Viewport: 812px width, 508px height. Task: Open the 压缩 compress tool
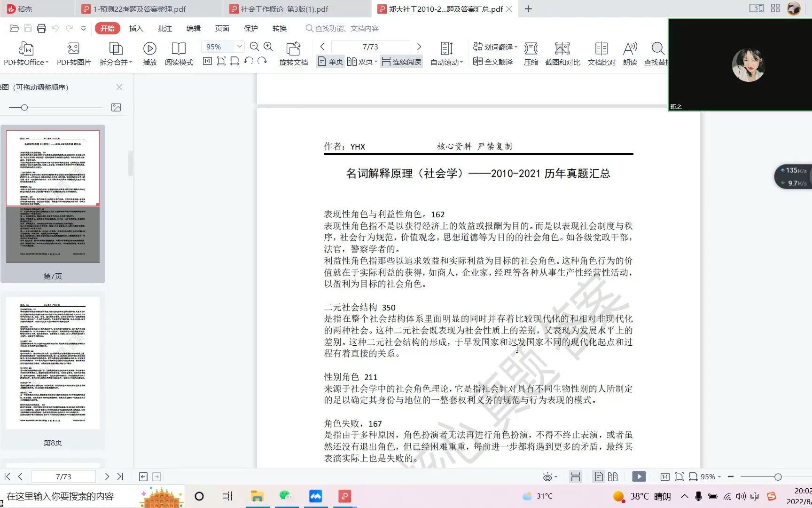[x=531, y=54]
